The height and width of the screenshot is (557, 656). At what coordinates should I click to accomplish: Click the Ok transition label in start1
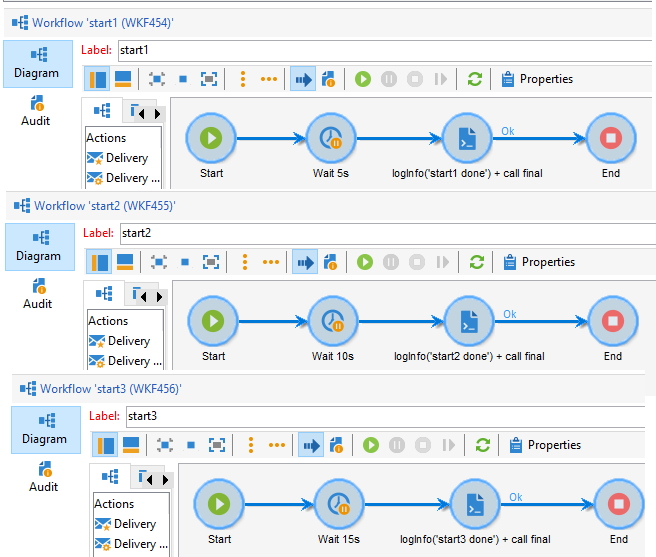tap(508, 128)
